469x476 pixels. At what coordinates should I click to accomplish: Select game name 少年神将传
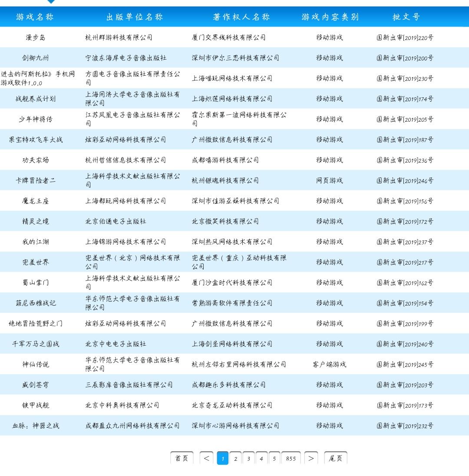pyautogui.click(x=36, y=119)
